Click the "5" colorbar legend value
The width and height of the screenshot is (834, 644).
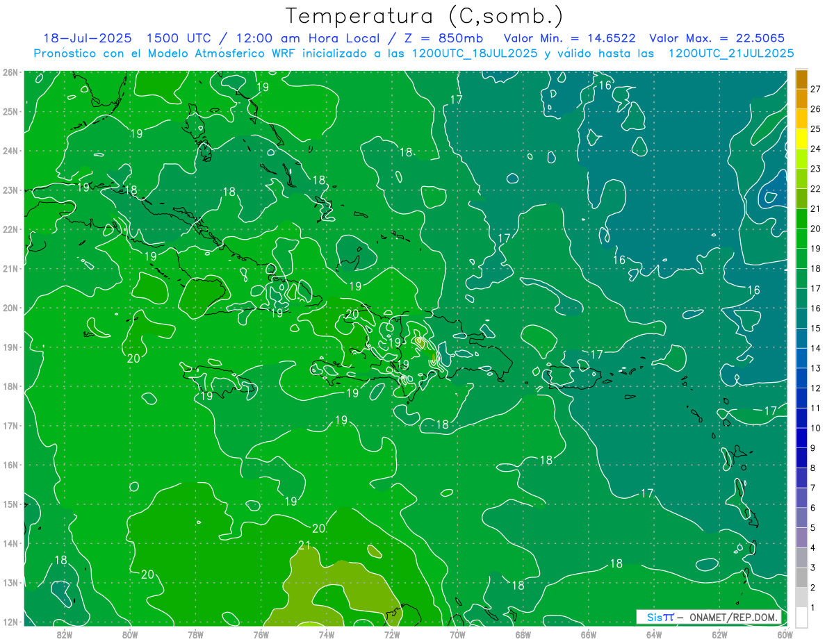tap(813, 528)
